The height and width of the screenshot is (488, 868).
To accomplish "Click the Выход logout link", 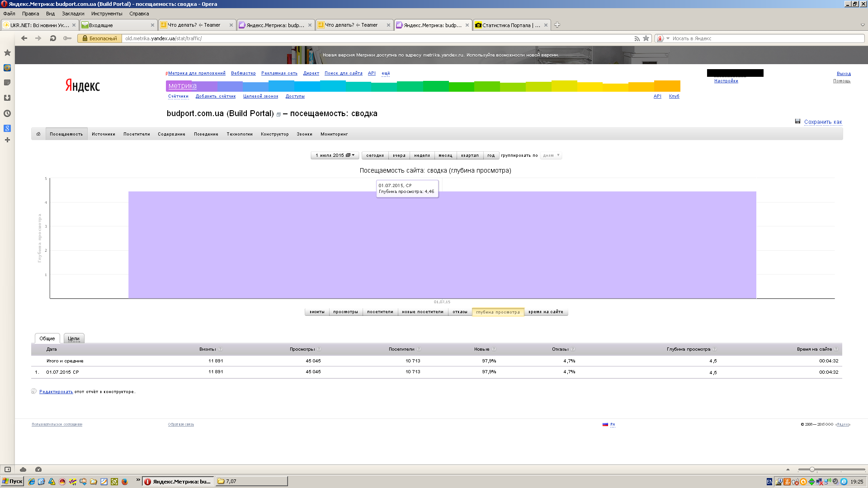I will tap(844, 74).
